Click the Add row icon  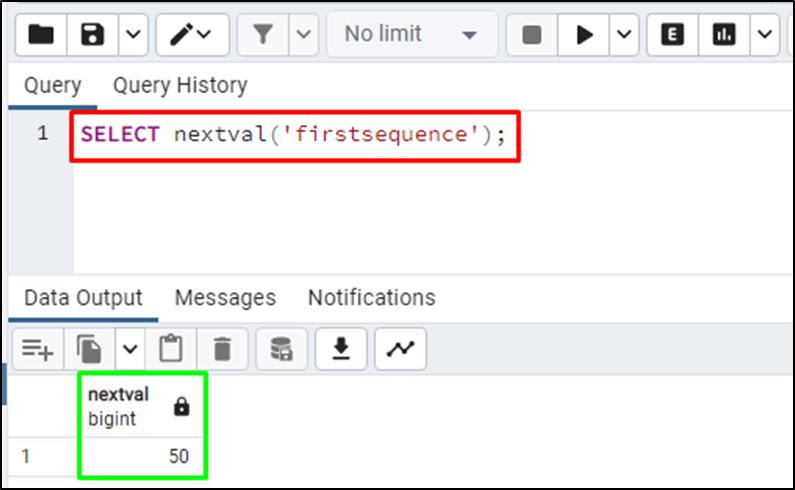(38, 348)
